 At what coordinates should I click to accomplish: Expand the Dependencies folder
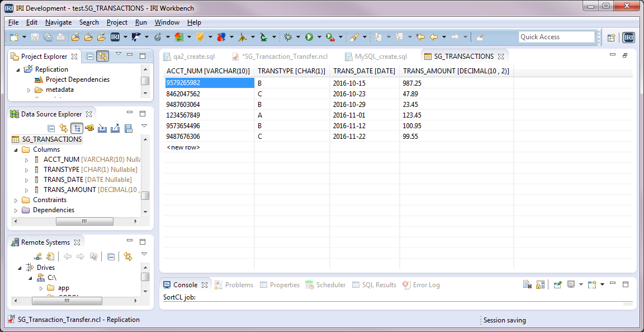pos(16,210)
